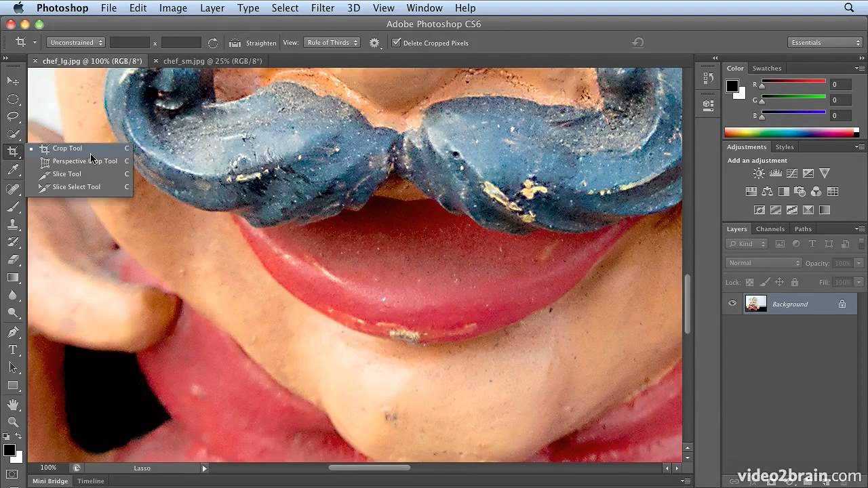Hide the Background layer with eye icon
The height and width of the screenshot is (488, 868).
(x=732, y=304)
